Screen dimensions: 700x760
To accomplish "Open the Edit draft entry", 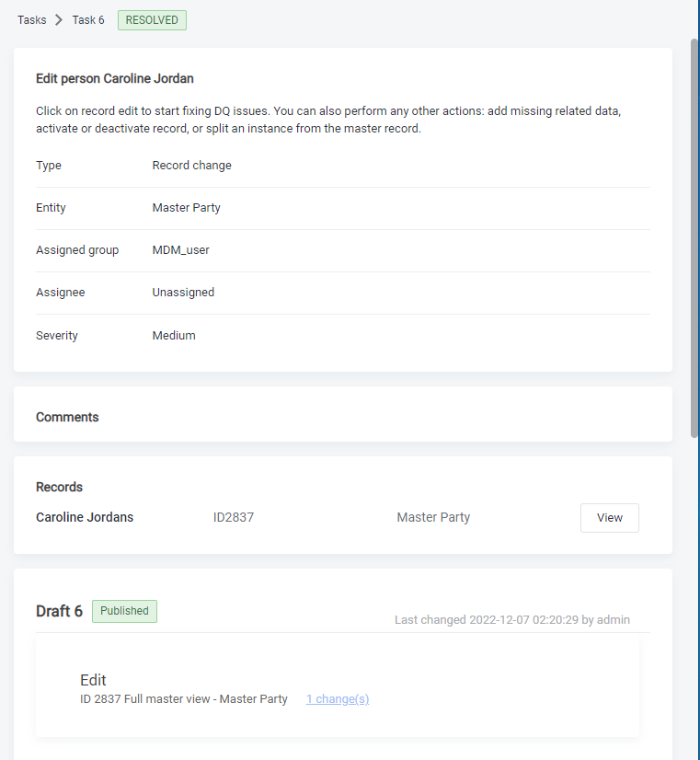I will pyautogui.click(x=93, y=680).
